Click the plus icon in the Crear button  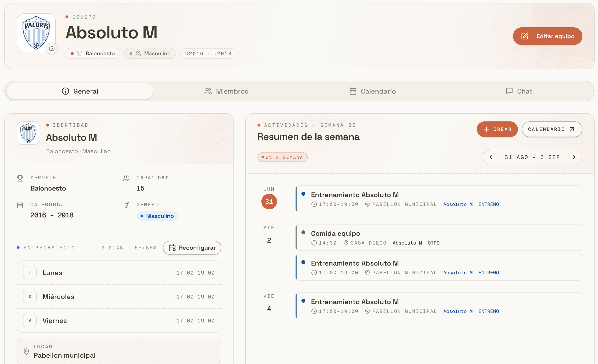pos(486,129)
